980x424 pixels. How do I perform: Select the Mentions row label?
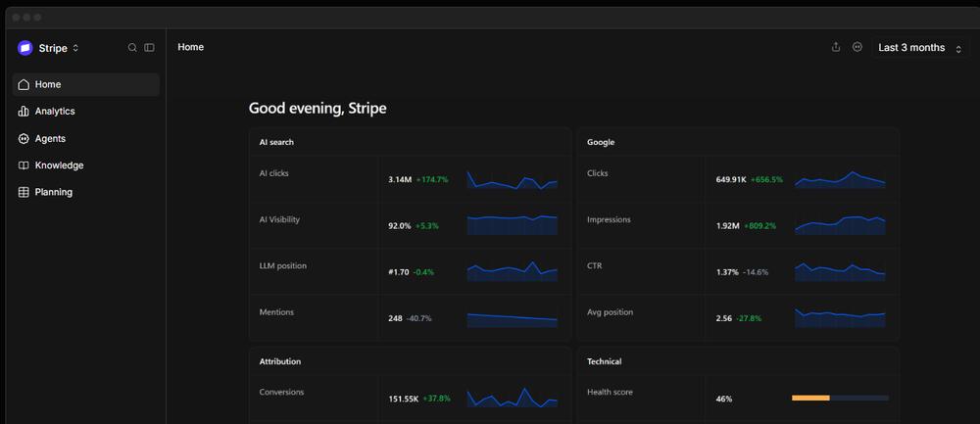pos(276,312)
